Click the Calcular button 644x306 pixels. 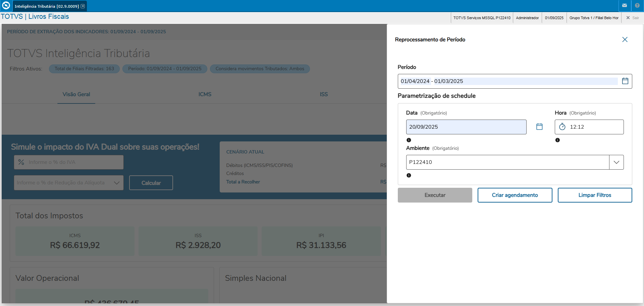tap(151, 183)
